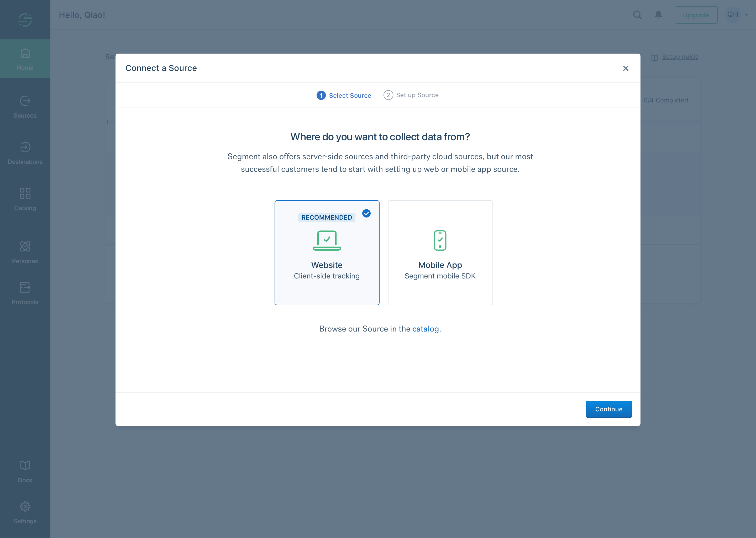Viewport: 756px width, 538px height.
Task: Click the Setup guide book icon
Action: pyautogui.click(x=654, y=58)
